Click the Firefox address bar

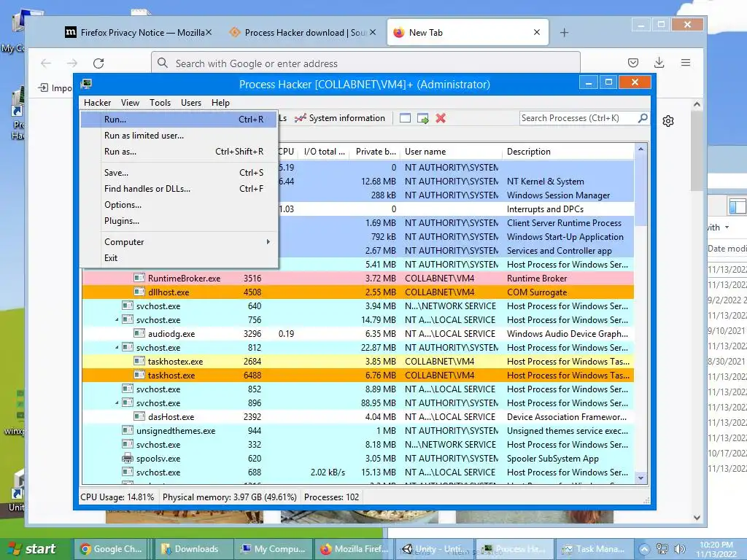pyautogui.click(x=366, y=63)
